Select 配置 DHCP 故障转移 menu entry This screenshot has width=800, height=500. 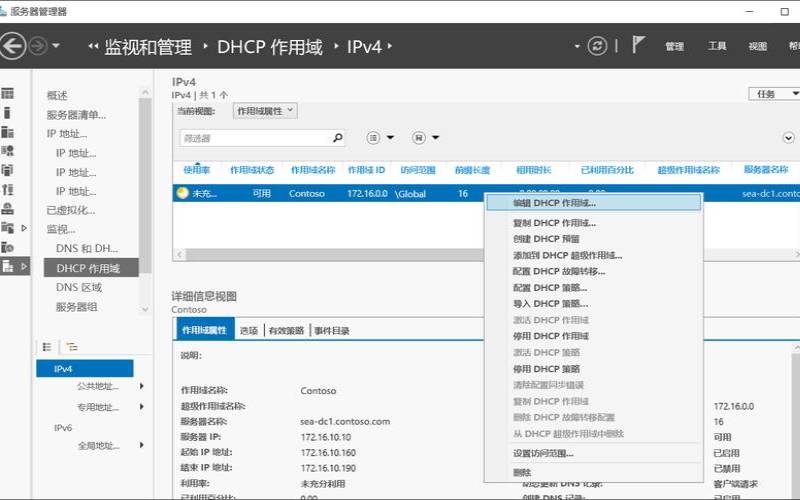pos(559,271)
